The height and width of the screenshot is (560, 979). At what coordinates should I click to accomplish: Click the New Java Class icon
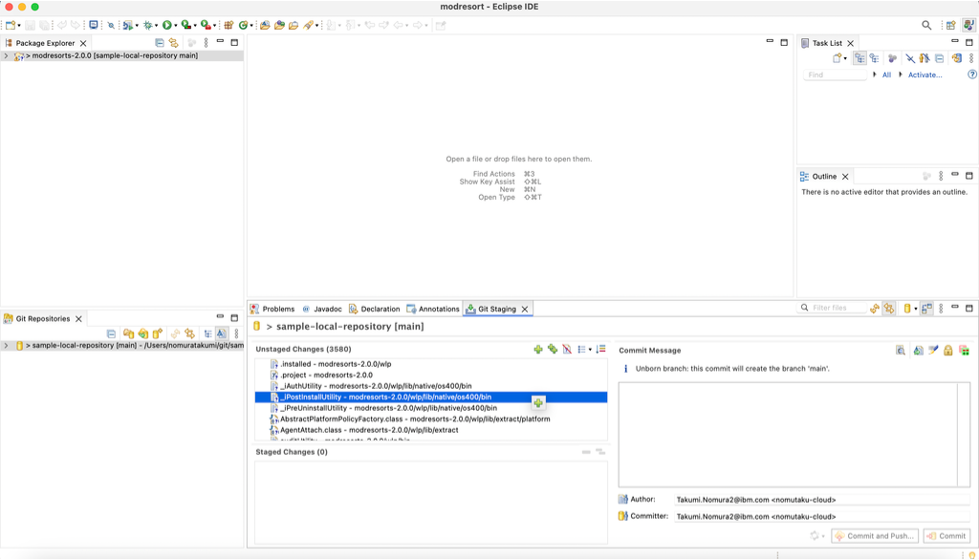[243, 25]
